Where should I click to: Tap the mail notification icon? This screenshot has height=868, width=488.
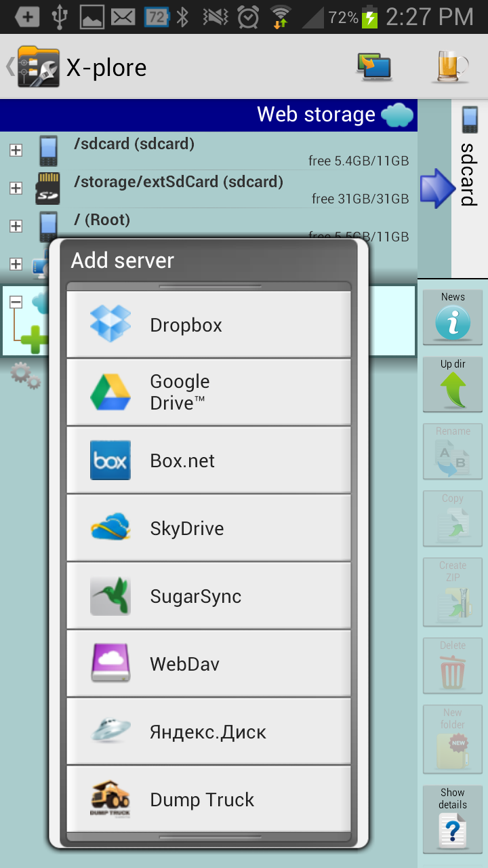123,17
